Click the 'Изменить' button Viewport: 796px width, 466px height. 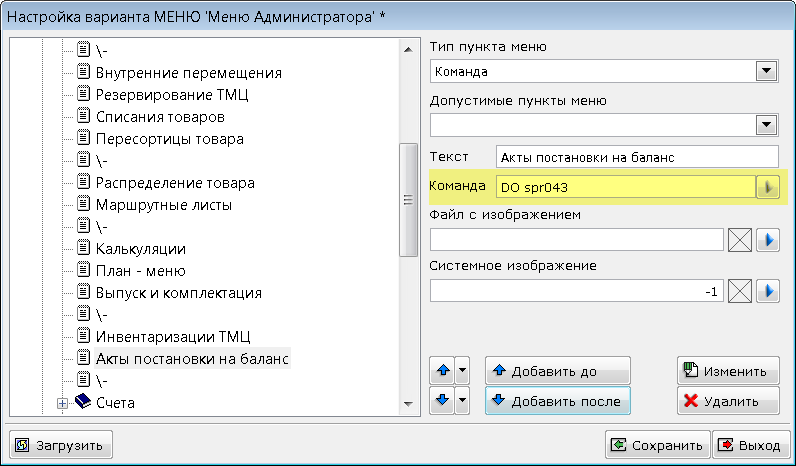(728, 371)
